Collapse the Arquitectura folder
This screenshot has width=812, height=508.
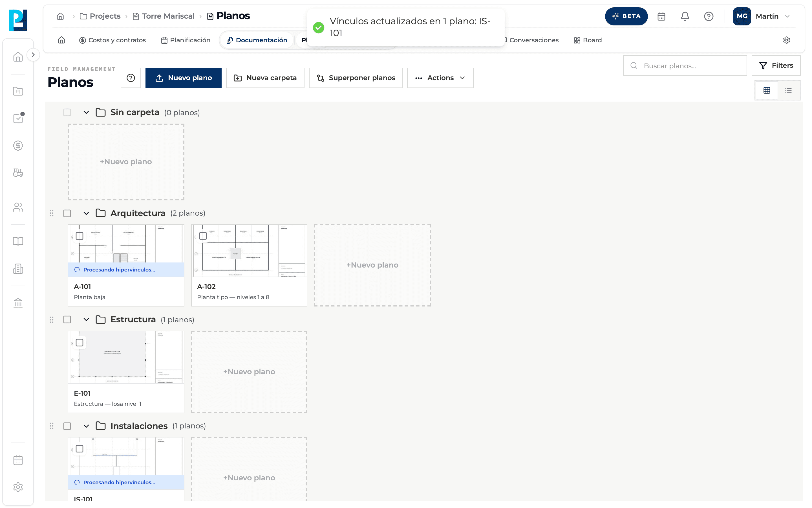point(86,213)
